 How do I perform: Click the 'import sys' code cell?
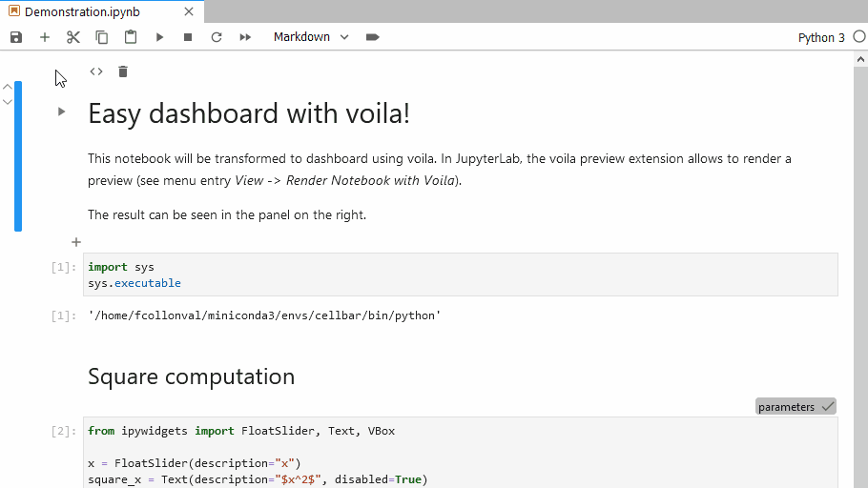tap(461, 275)
